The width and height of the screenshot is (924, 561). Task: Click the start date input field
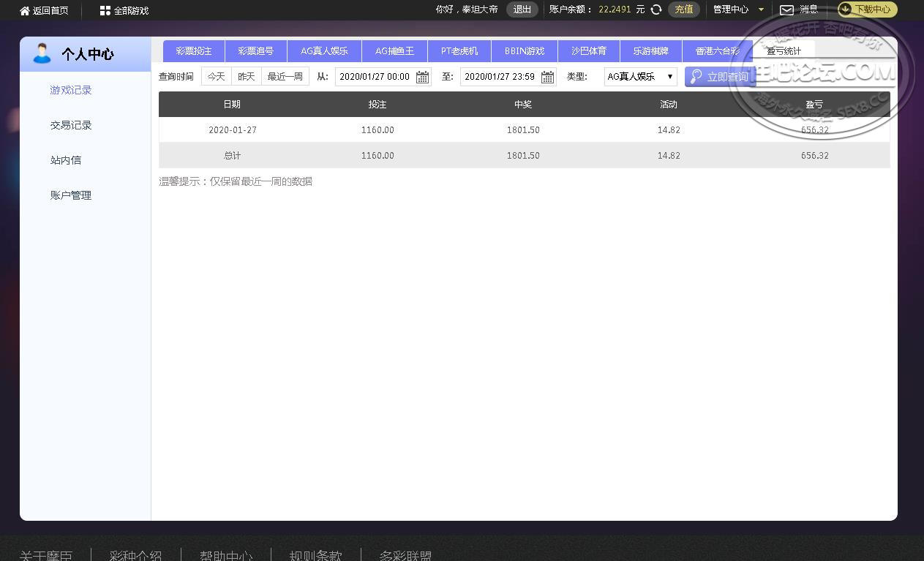375,76
